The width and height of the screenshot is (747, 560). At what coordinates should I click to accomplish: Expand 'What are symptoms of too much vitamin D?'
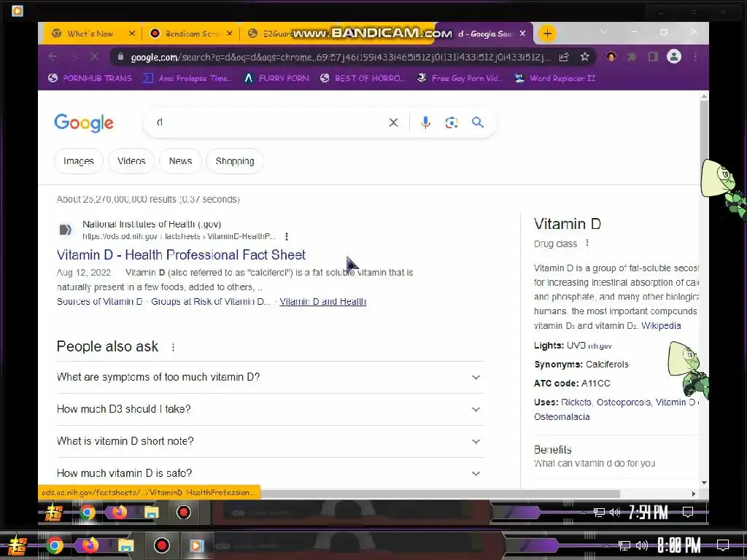(x=270, y=377)
